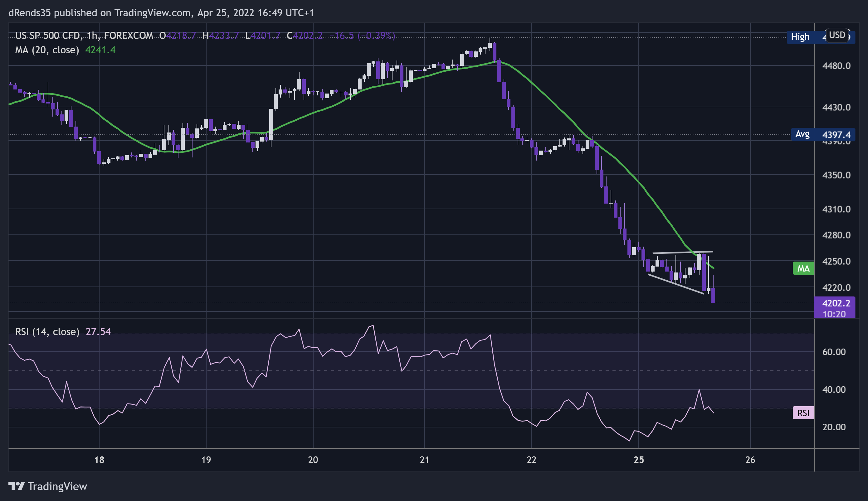Click date label 26 on time axis
This screenshot has height=501, width=868.
[750, 460]
